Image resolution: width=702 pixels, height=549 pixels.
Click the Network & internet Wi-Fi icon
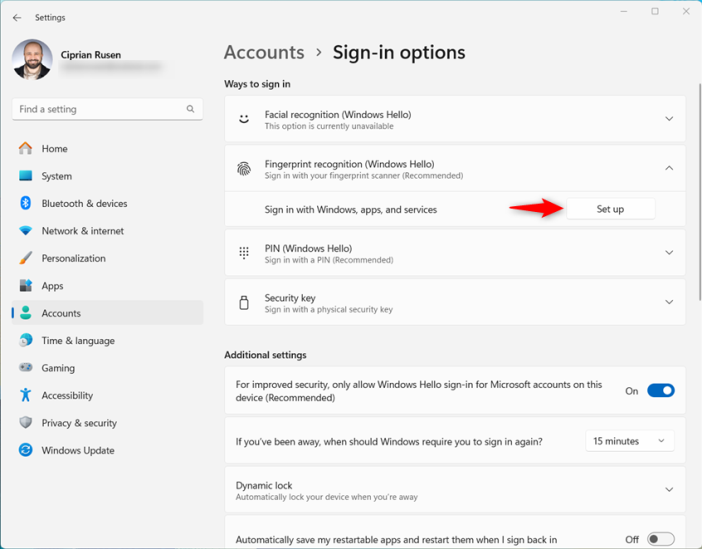click(x=26, y=231)
